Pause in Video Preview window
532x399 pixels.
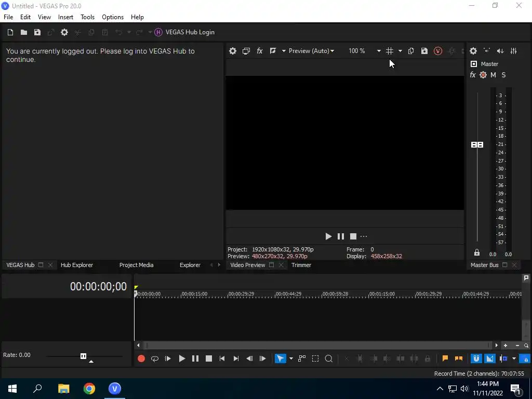click(x=341, y=236)
